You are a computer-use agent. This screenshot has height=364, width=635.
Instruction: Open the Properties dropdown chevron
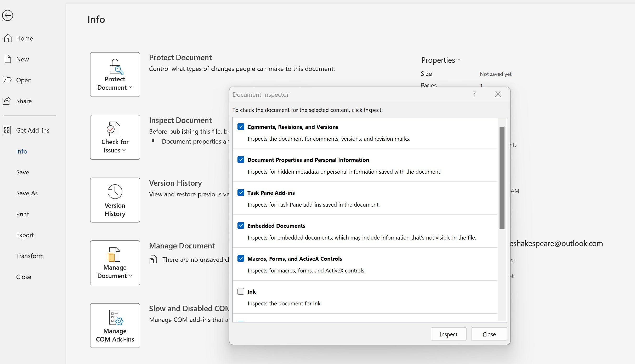click(x=459, y=60)
